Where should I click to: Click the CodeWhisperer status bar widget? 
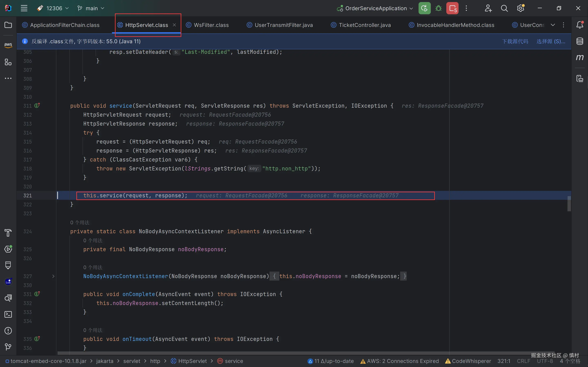(x=468, y=361)
